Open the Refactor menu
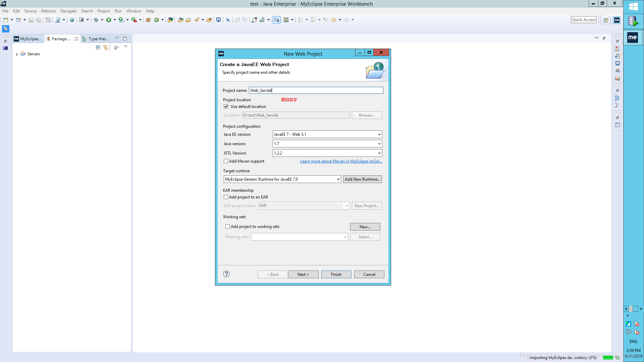The height and width of the screenshot is (362, 644). [x=48, y=11]
